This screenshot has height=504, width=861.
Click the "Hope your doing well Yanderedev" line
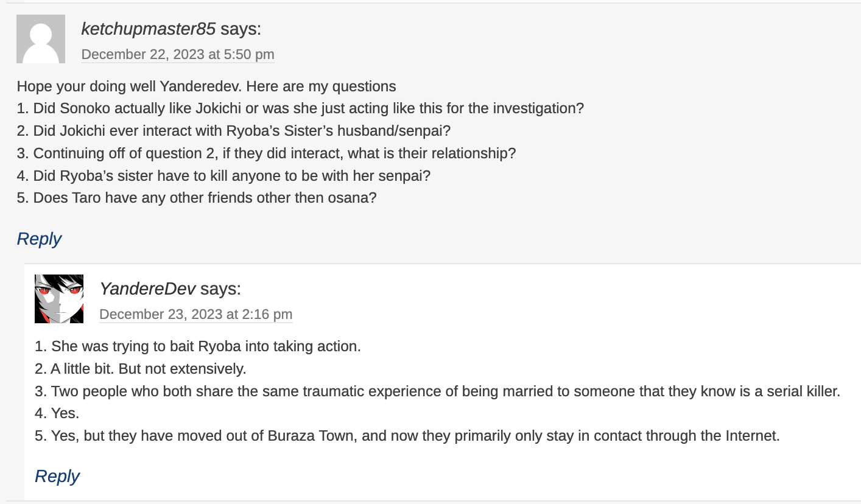coord(206,86)
